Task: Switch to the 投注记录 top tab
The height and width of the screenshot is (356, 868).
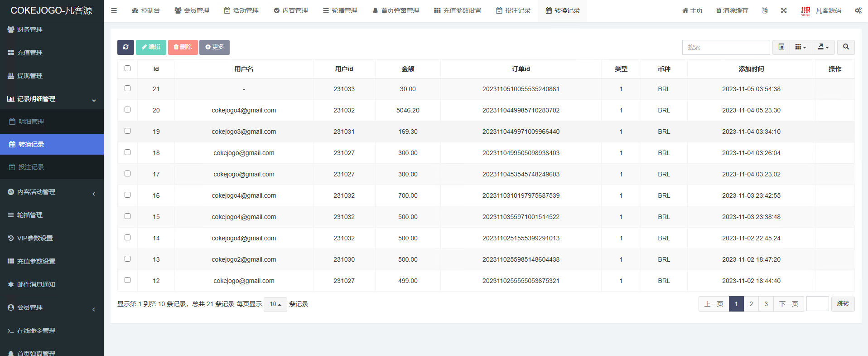Action: tap(513, 10)
